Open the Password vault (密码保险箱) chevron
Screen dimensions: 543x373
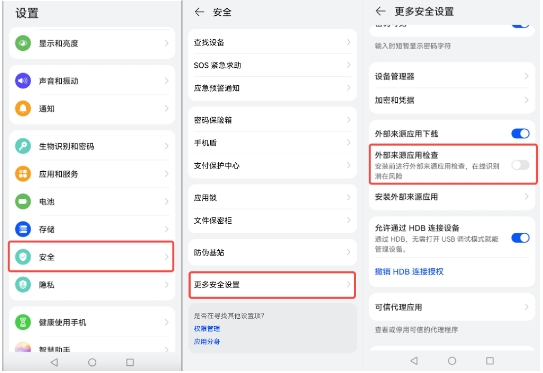pos(348,120)
